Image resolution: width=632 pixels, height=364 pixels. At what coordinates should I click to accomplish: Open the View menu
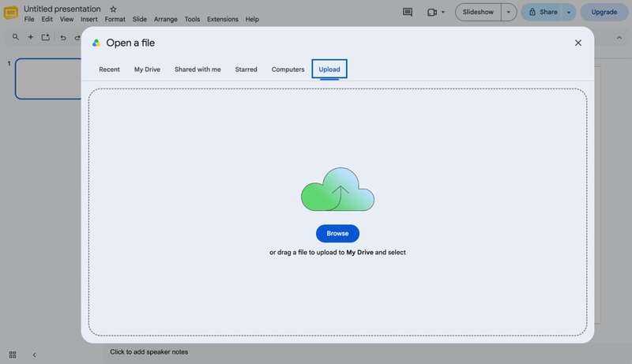66,19
